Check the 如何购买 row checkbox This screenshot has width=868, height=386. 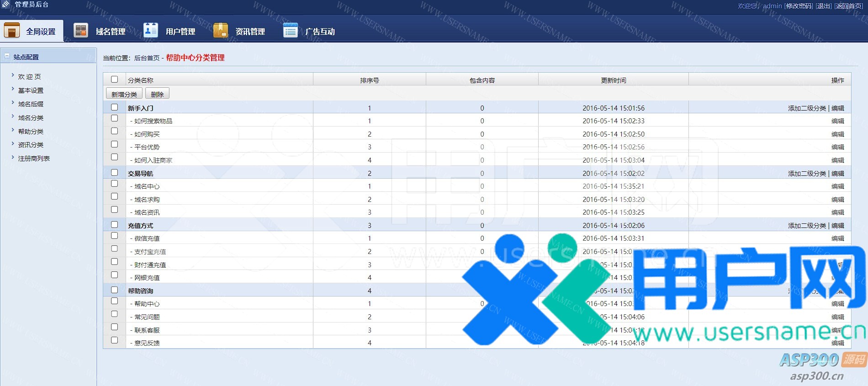pyautogui.click(x=115, y=131)
